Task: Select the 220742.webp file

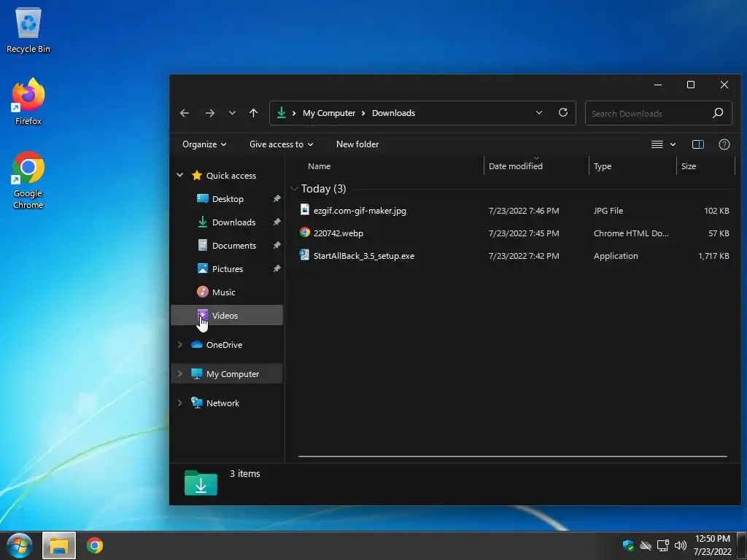Action: [338, 233]
